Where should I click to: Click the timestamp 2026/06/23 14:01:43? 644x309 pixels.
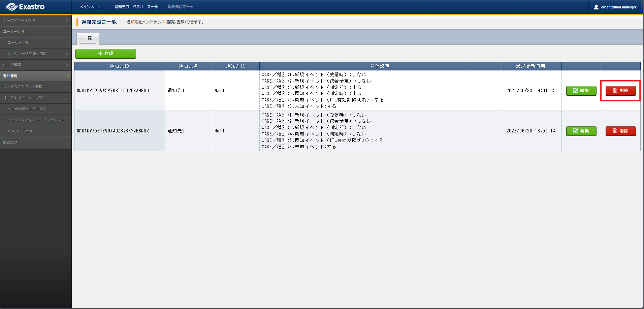531,91
